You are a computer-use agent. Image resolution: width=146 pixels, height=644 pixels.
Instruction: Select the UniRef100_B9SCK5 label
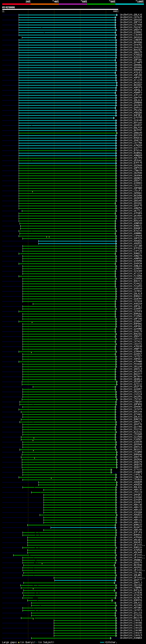pos(131,221)
